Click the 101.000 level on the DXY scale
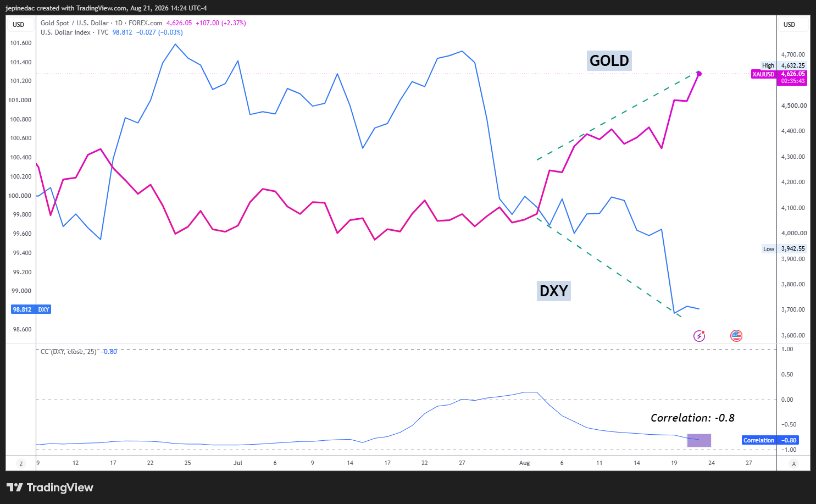The width and height of the screenshot is (816, 504). [x=20, y=100]
